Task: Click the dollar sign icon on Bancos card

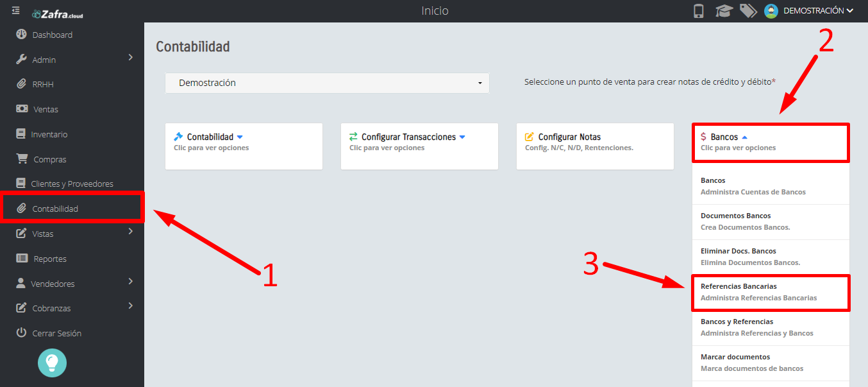Action: click(703, 137)
